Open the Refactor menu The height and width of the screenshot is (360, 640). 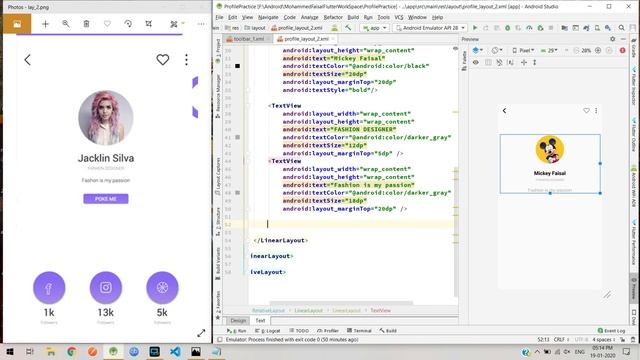tap(333, 17)
